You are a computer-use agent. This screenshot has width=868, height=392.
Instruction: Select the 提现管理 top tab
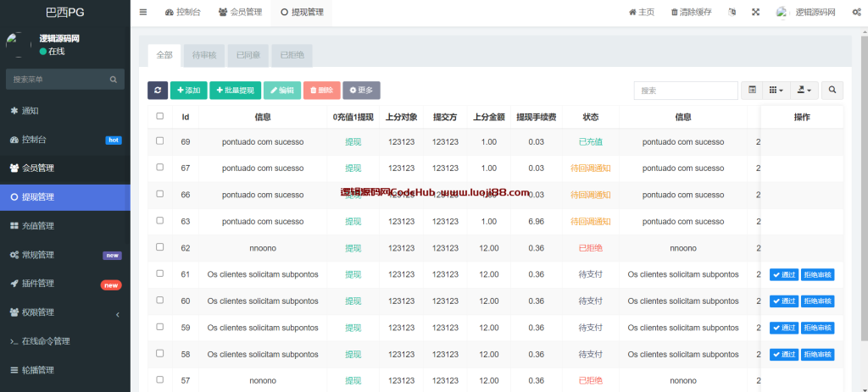[302, 12]
